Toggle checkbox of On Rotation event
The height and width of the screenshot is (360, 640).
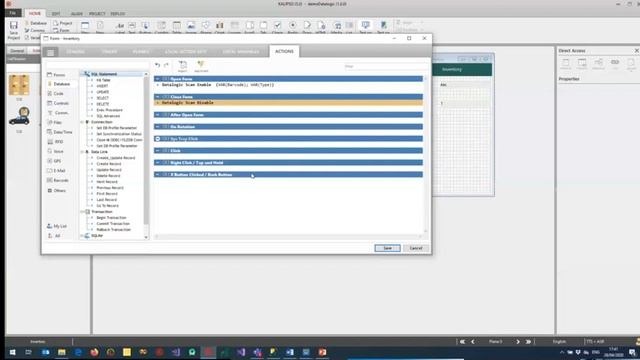(166, 127)
